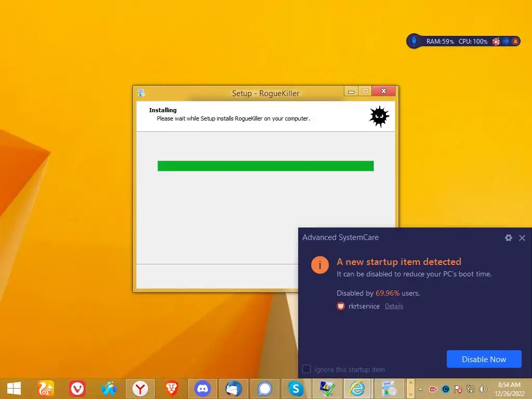Click the Disable Now button
The image size is (532, 399).
point(484,359)
